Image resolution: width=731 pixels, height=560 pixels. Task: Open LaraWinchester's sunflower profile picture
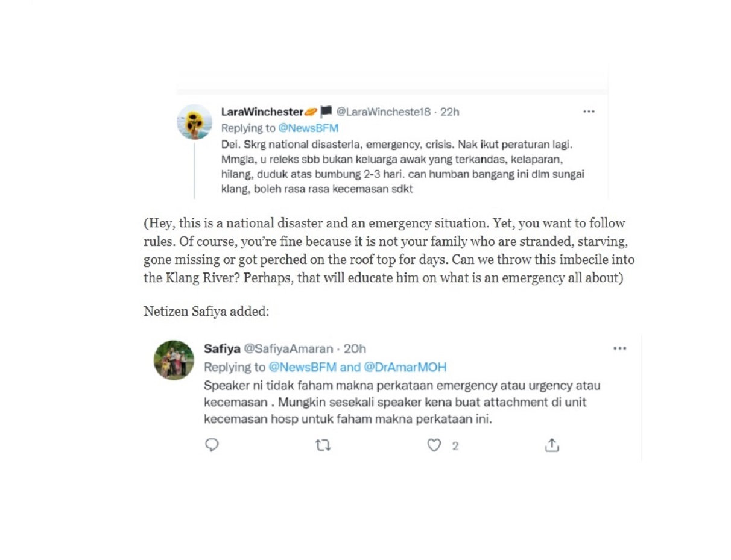[x=194, y=122]
